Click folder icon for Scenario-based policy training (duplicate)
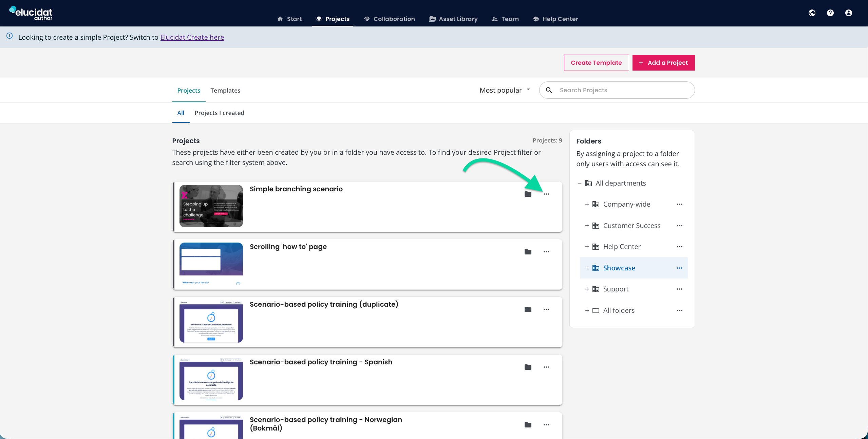Image resolution: width=868 pixels, height=439 pixels. pos(528,309)
